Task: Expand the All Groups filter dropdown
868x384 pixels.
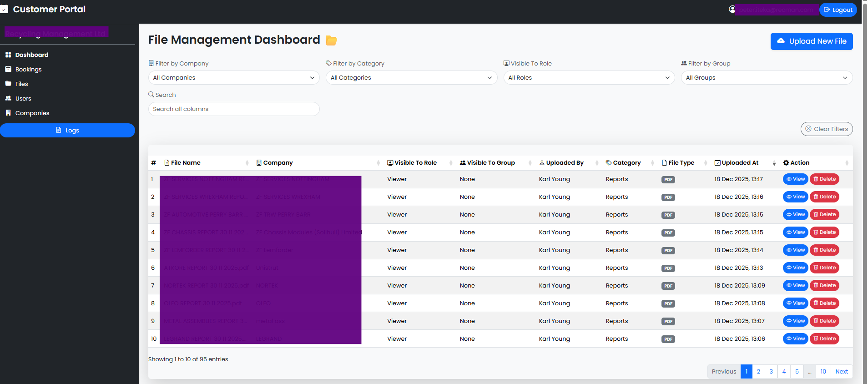Action: (x=766, y=78)
